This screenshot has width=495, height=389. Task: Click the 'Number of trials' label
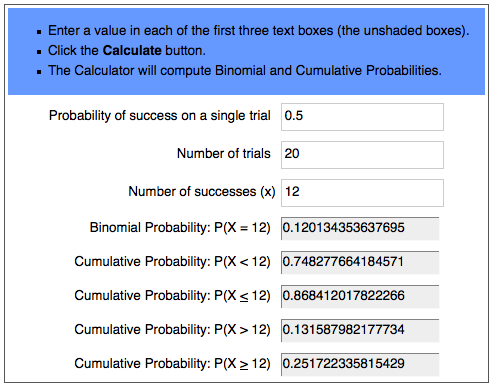pos(224,154)
